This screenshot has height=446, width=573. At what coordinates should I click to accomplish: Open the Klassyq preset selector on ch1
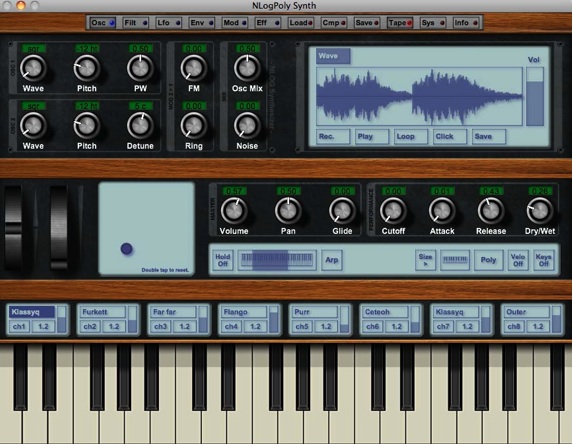tap(32, 312)
